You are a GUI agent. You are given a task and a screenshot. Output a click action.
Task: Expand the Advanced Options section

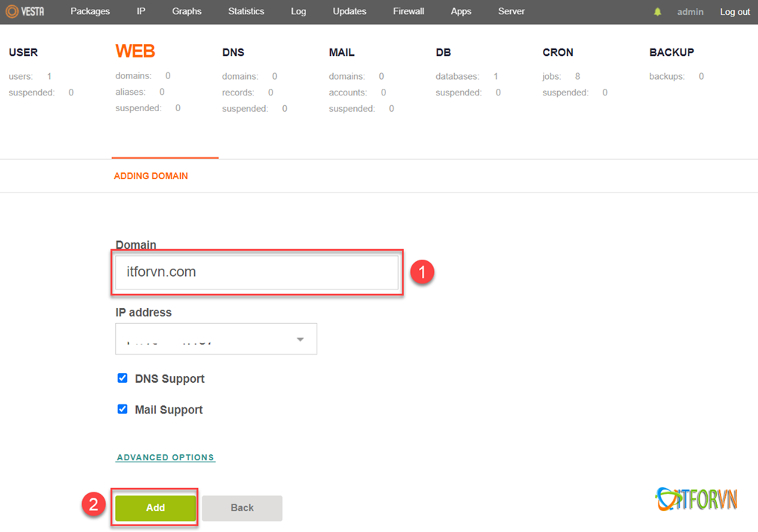coord(166,457)
